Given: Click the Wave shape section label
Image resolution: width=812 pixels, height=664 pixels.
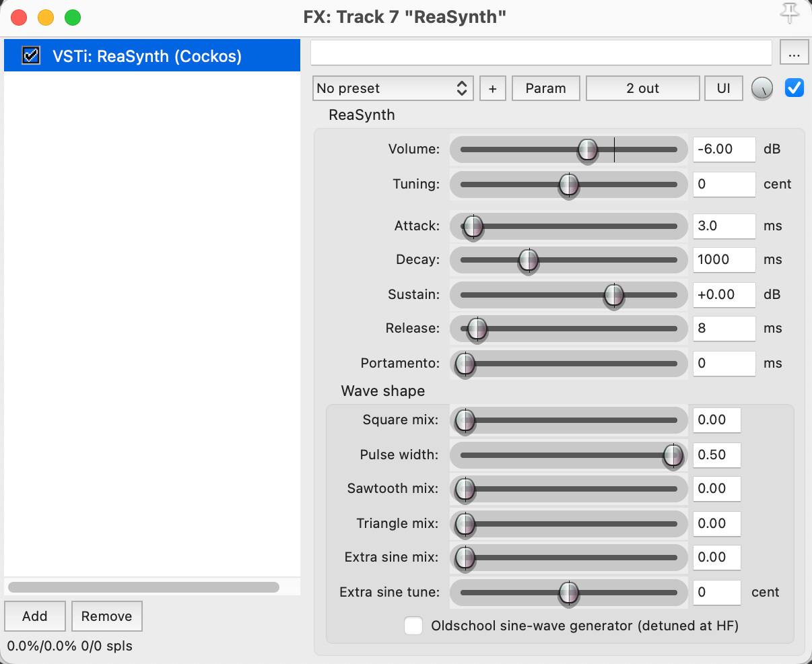Looking at the screenshot, I should click(383, 391).
